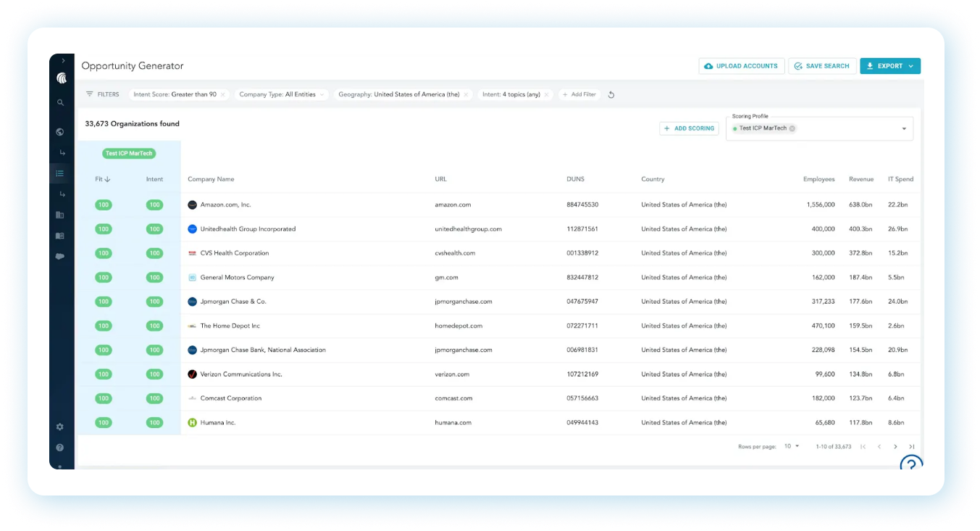This screenshot has width=980, height=531.
Task: Open the Rows per page dropdown
Action: click(792, 446)
